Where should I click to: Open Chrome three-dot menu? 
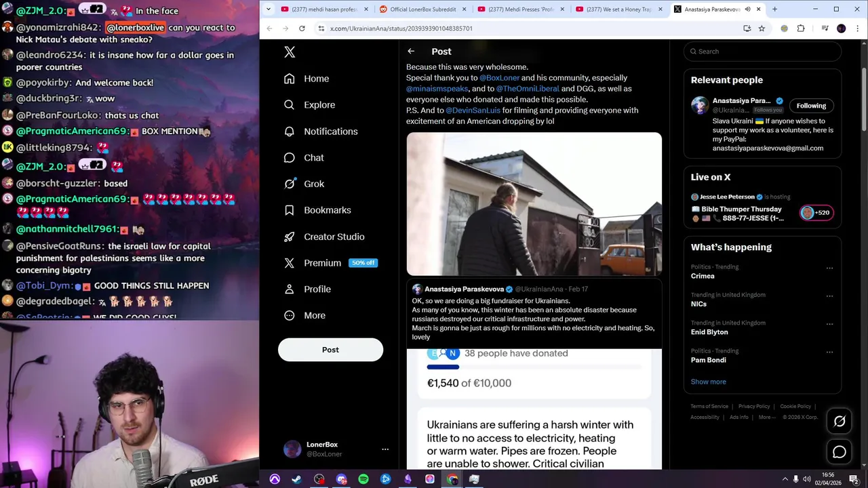pyautogui.click(x=856, y=28)
